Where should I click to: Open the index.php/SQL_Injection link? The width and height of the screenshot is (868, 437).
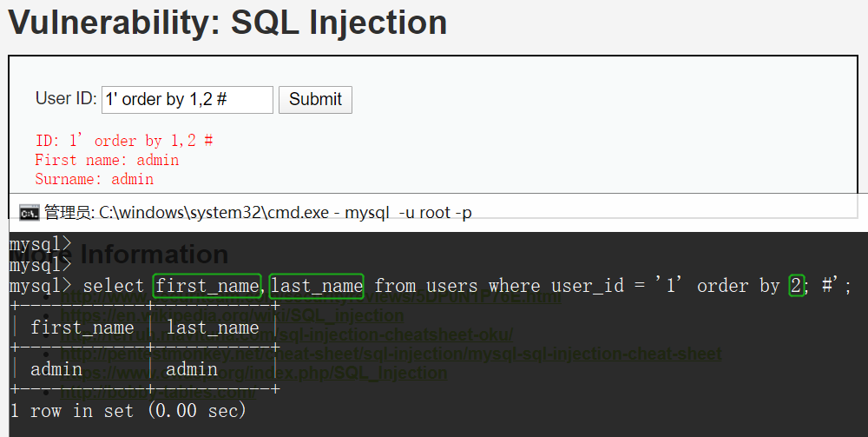[253, 373]
